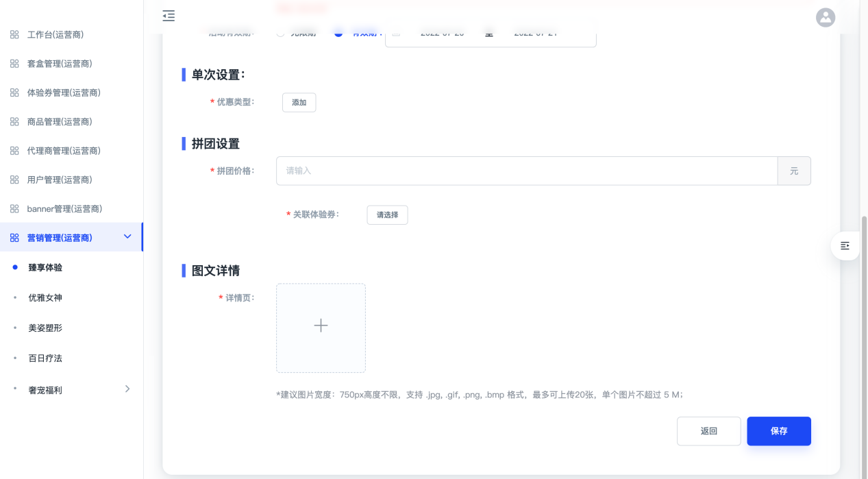Collapse the 营销管理(运营商) submenu arrow

127,236
